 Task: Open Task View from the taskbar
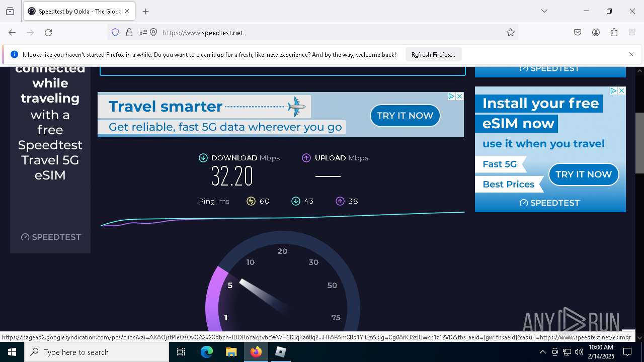(181, 352)
